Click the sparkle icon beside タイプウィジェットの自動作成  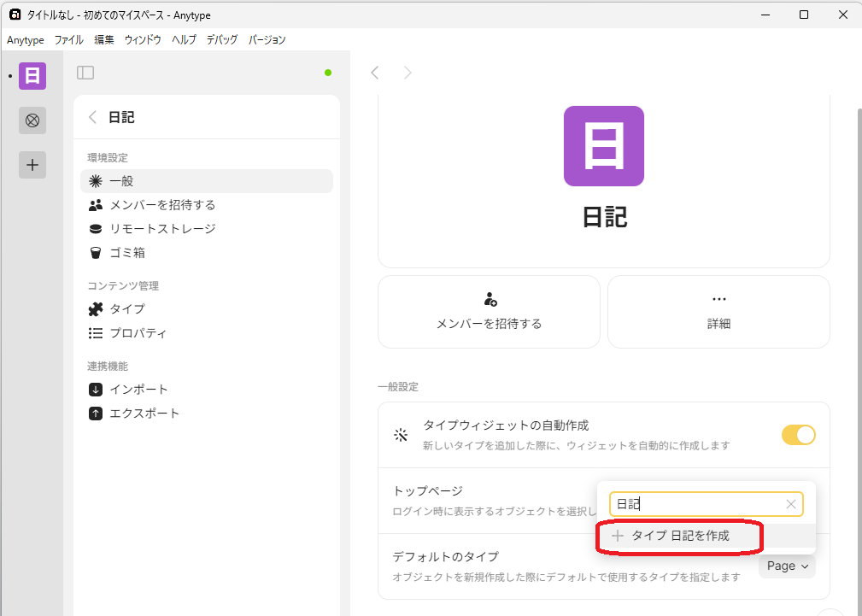pyautogui.click(x=401, y=435)
